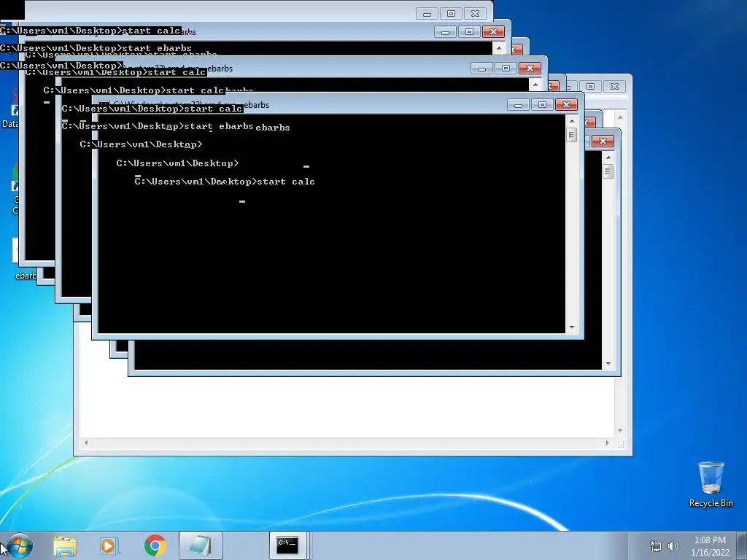Click the rearmost lowest console's scroll up arrow
Viewport: 747px width, 560px height.
(608, 157)
